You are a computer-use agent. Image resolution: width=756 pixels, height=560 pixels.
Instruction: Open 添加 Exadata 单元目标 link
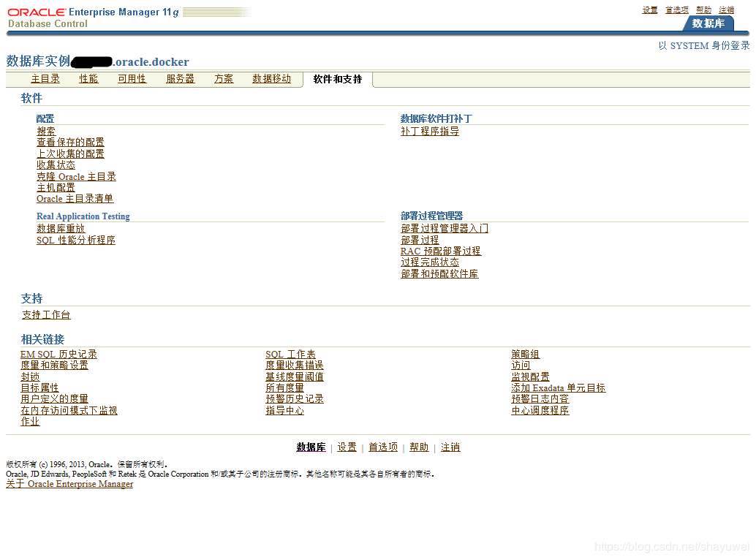559,388
